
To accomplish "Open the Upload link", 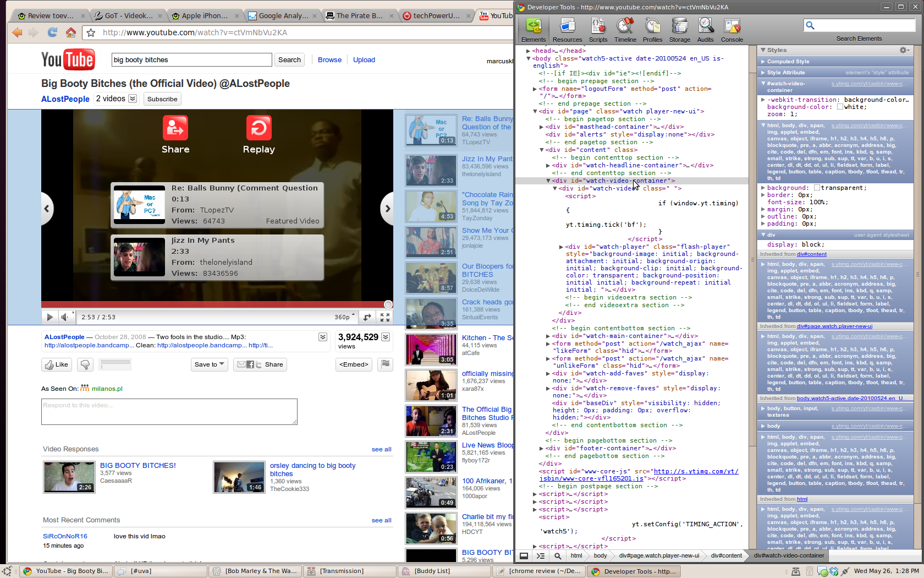I will [364, 60].
